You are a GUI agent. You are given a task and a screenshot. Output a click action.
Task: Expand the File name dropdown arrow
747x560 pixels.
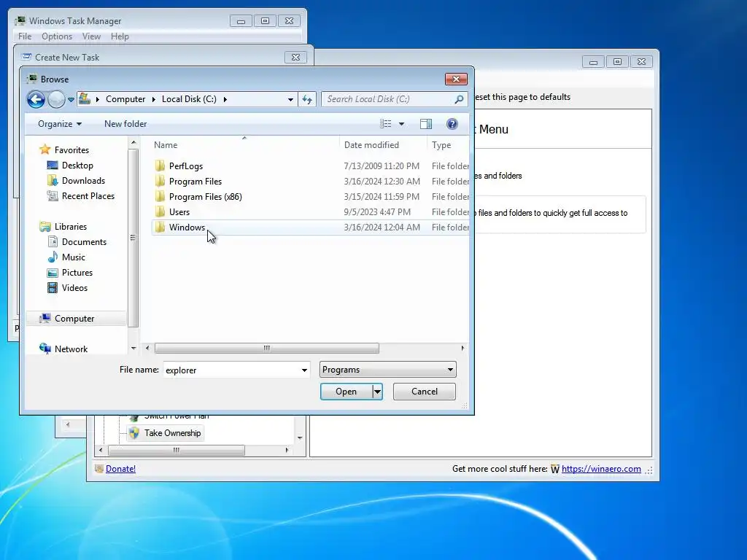(304, 370)
